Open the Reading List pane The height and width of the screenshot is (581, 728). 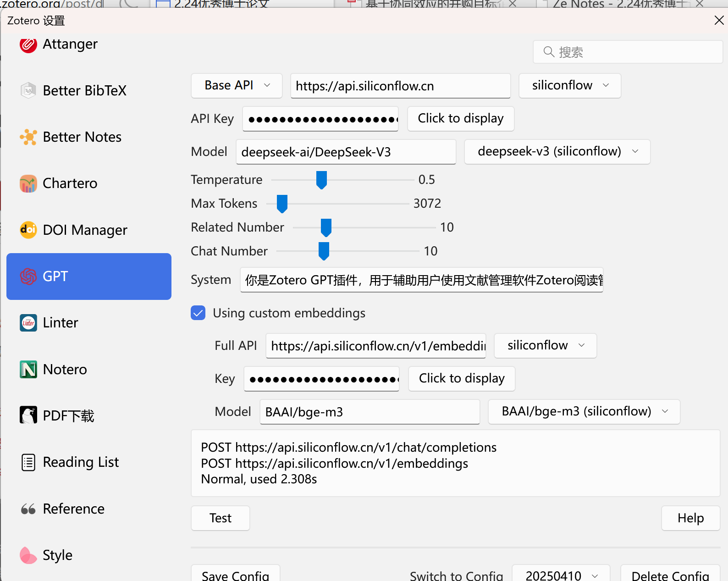pyautogui.click(x=89, y=462)
